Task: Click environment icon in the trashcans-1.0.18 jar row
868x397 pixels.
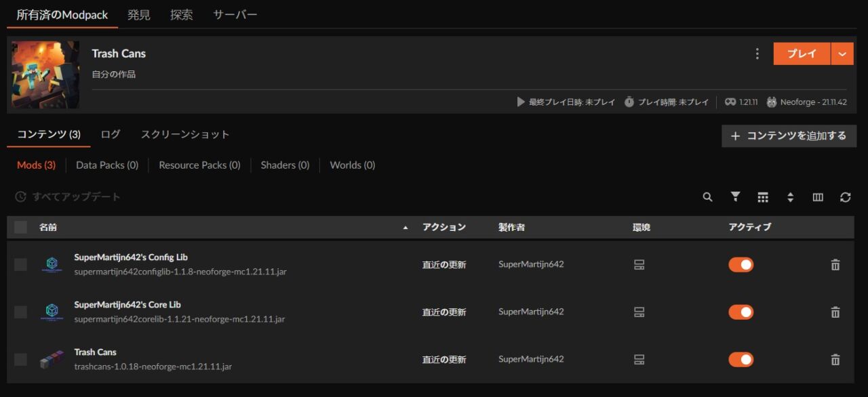Action: point(639,360)
